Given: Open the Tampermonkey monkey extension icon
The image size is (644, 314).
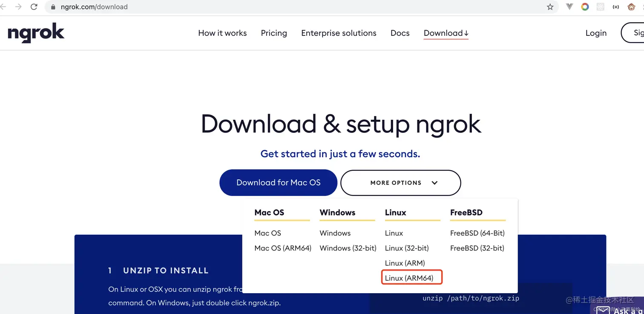Looking at the screenshot, I should 631,7.
